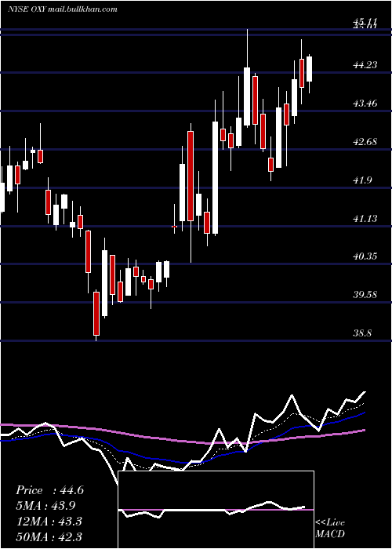Click the 12MA : 43.3 readout
Screen dimensions: 392x549
pos(49,522)
